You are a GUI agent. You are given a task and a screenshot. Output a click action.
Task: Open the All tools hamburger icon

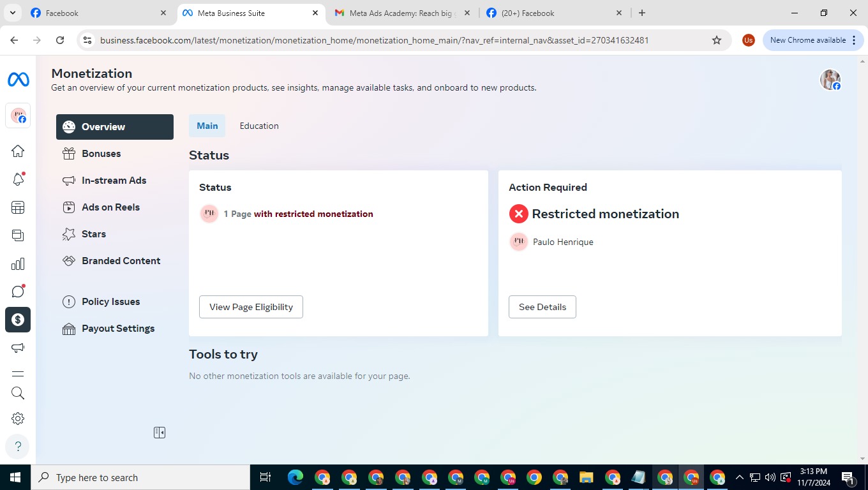tap(18, 374)
